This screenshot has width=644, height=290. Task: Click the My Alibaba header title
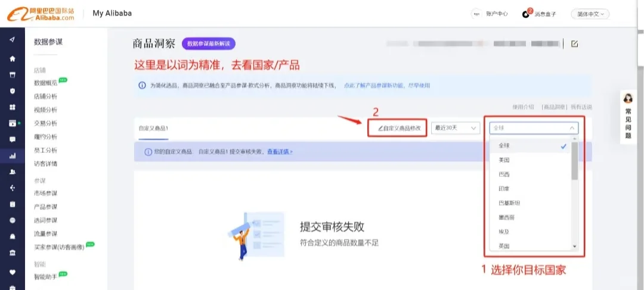click(112, 13)
